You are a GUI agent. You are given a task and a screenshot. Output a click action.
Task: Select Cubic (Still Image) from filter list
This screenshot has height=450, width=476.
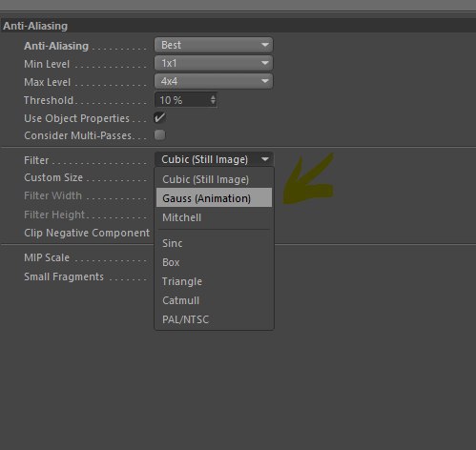coord(214,179)
